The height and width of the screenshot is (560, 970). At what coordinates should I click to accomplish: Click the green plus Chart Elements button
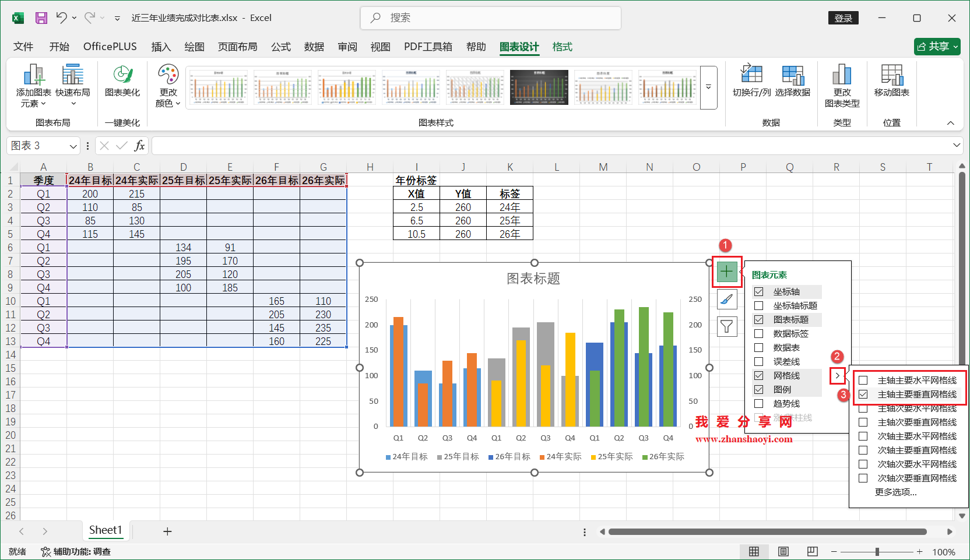pyautogui.click(x=726, y=272)
